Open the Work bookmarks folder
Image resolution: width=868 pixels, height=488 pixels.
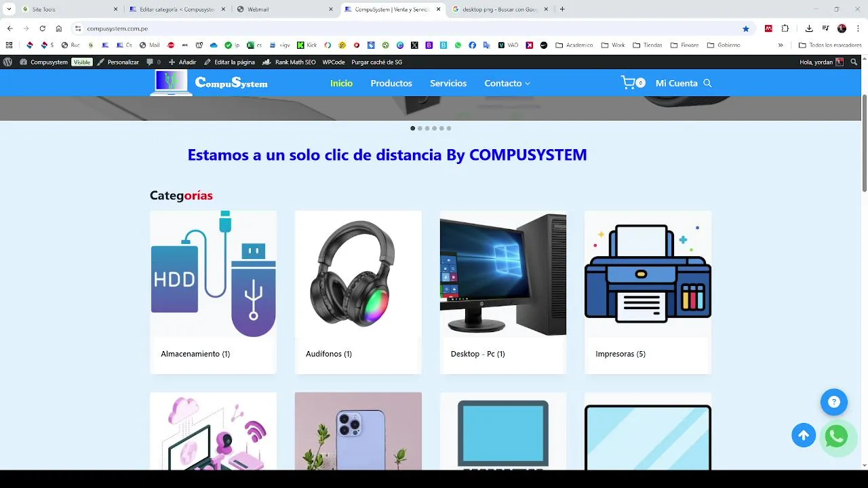click(613, 45)
